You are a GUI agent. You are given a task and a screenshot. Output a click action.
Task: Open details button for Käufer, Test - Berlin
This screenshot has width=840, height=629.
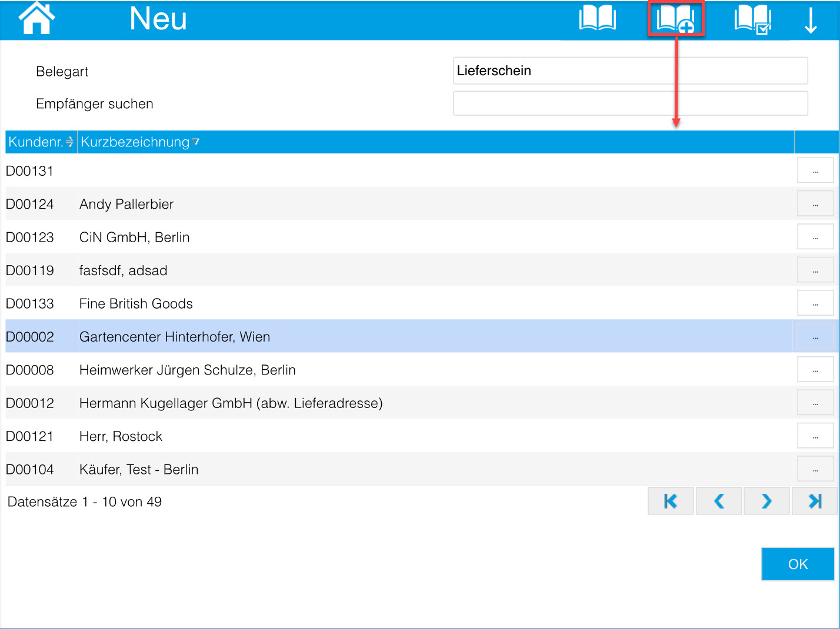tap(815, 469)
